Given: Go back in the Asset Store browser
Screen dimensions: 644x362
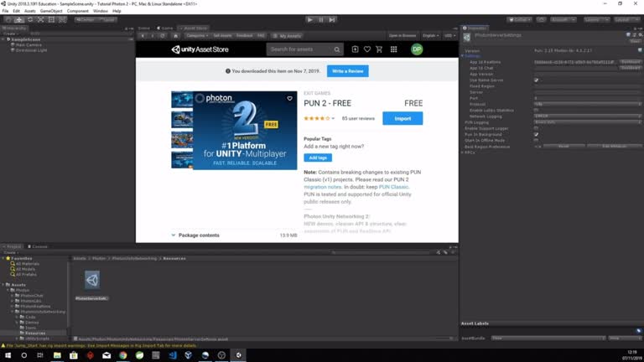Looking at the screenshot, I should click(143, 36).
